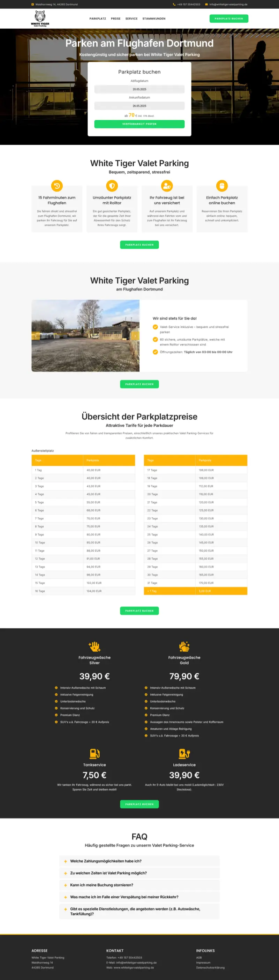Click the Ankunftsdatum date field

click(139, 106)
